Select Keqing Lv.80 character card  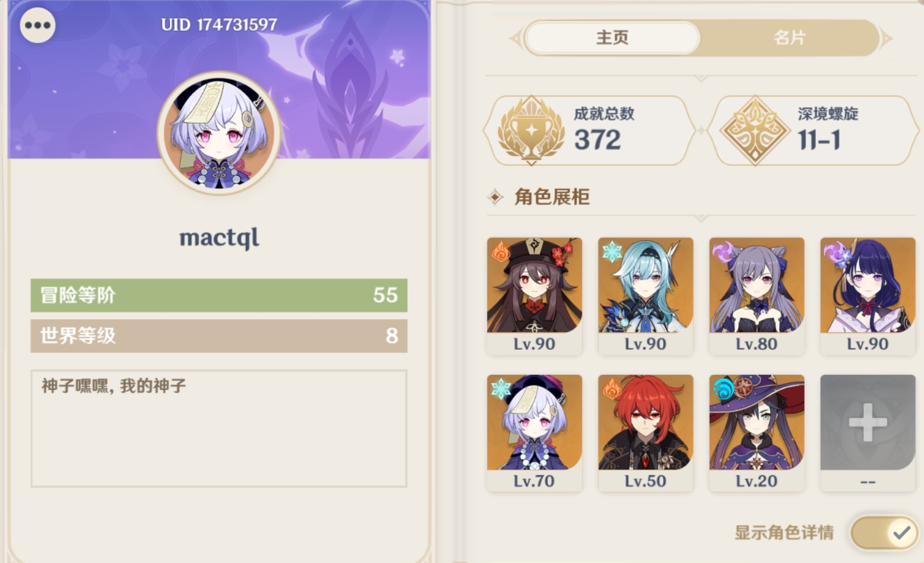tap(757, 296)
